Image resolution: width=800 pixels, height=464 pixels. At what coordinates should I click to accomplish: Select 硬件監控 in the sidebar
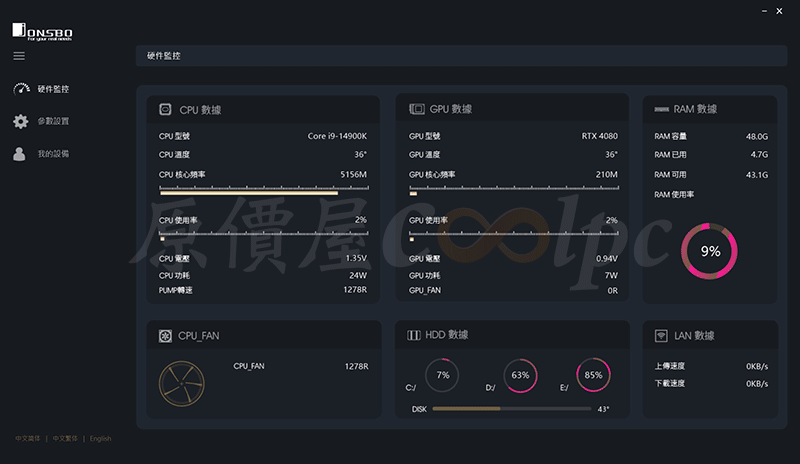pos(53,89)
